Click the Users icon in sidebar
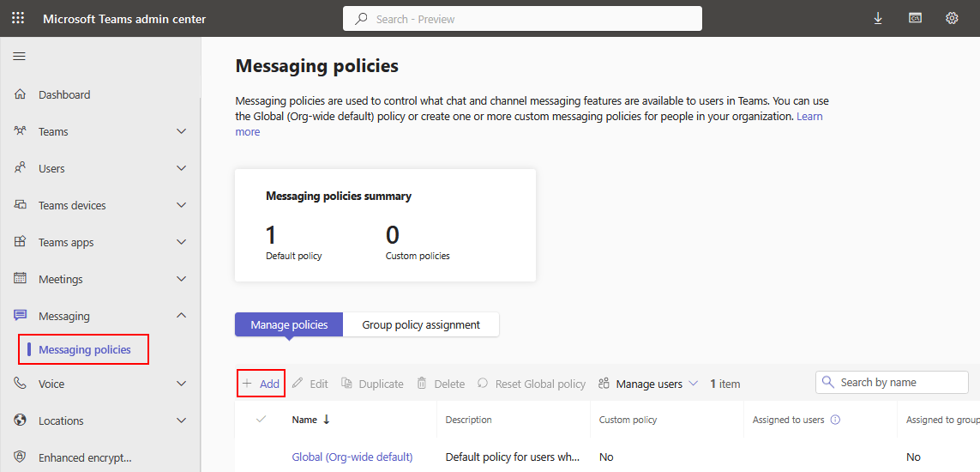The width and height of the screenshot is (980, 472). click(20, 168)
